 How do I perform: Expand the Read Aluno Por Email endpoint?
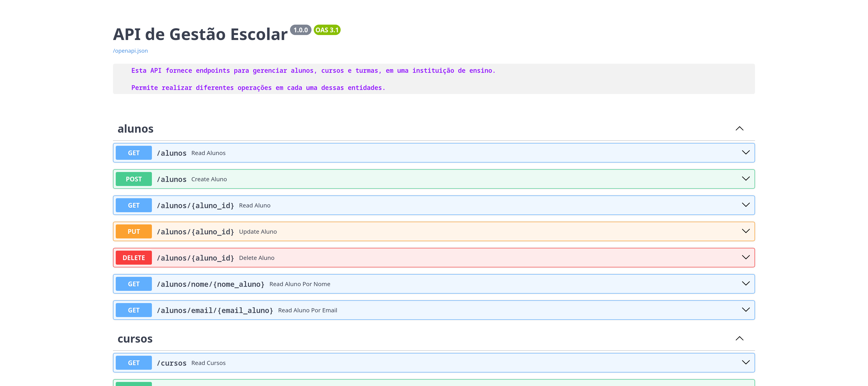point(746,310)
